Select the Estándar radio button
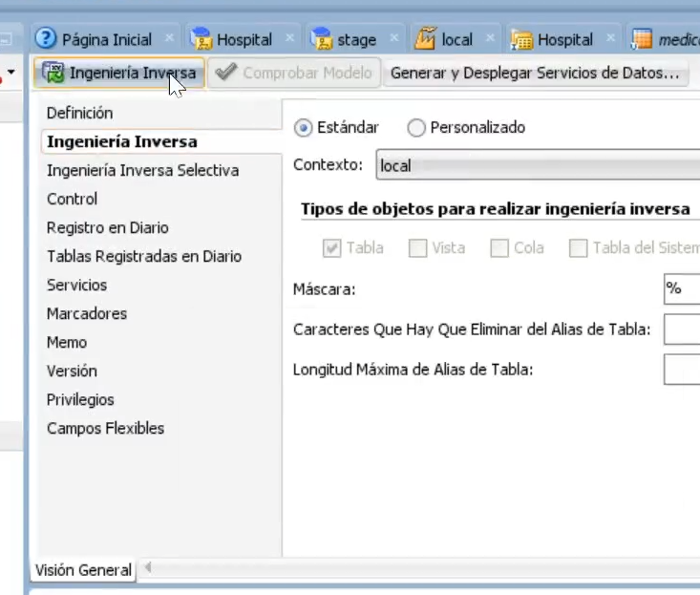This screenshot has width=700, height=595. 303,128
